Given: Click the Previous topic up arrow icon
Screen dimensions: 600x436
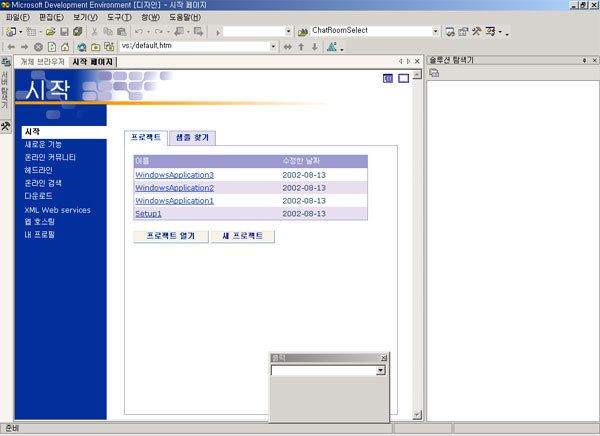Looking at the screenshot, I should click(301, 47).
